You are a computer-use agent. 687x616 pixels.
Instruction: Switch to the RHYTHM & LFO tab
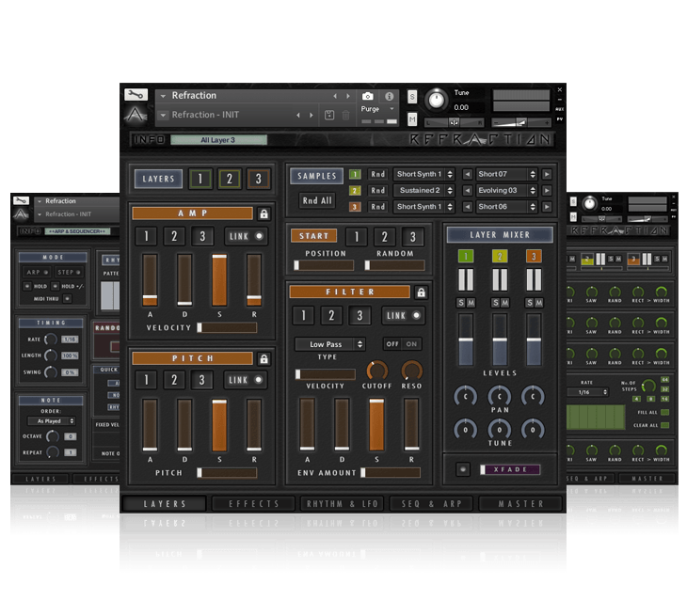point(343,504)
